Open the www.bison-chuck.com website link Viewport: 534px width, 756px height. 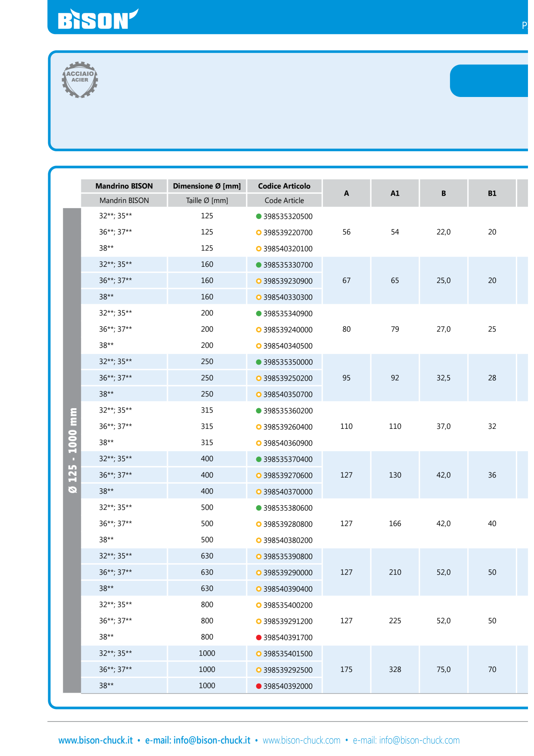click(x=301, y=740)
